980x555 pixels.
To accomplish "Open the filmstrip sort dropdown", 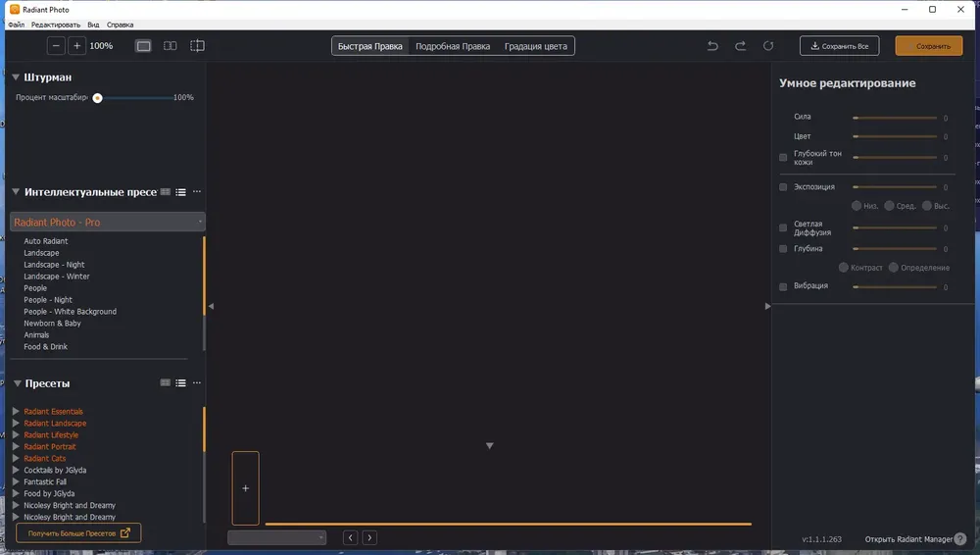I will [277, 537].
